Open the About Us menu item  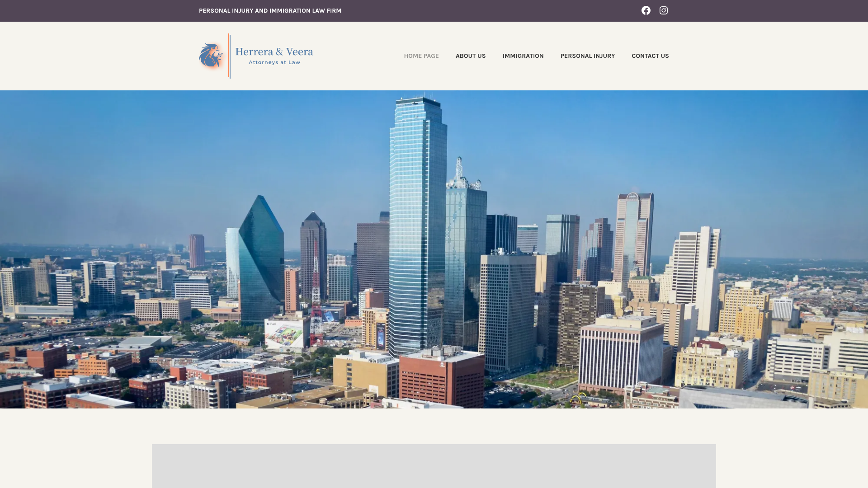[470, 56]
